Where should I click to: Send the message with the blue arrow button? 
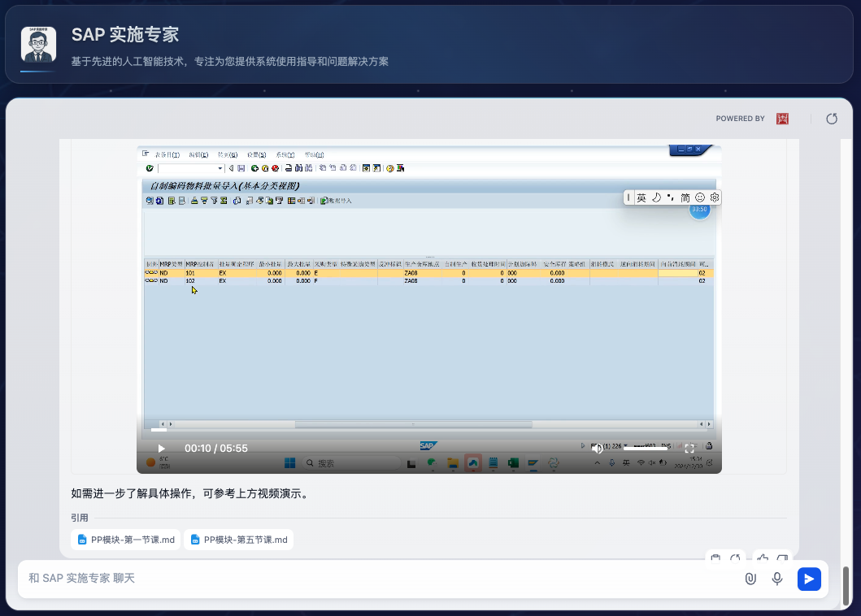coord(809,579)
